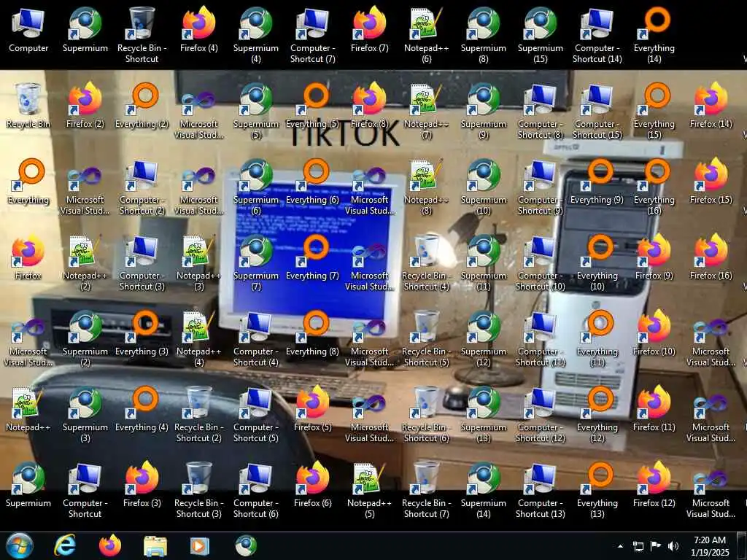Launch Internet Explorer from the taskbar

(64, 545)
